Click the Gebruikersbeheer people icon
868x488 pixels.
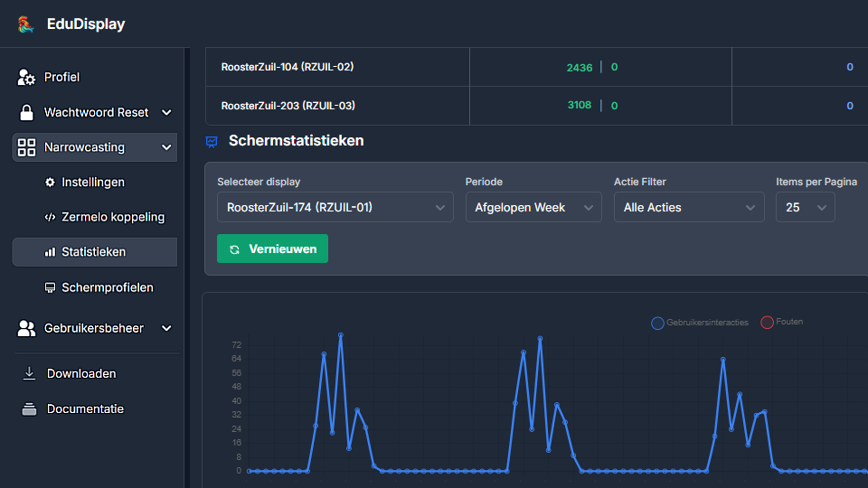point(26,329)
